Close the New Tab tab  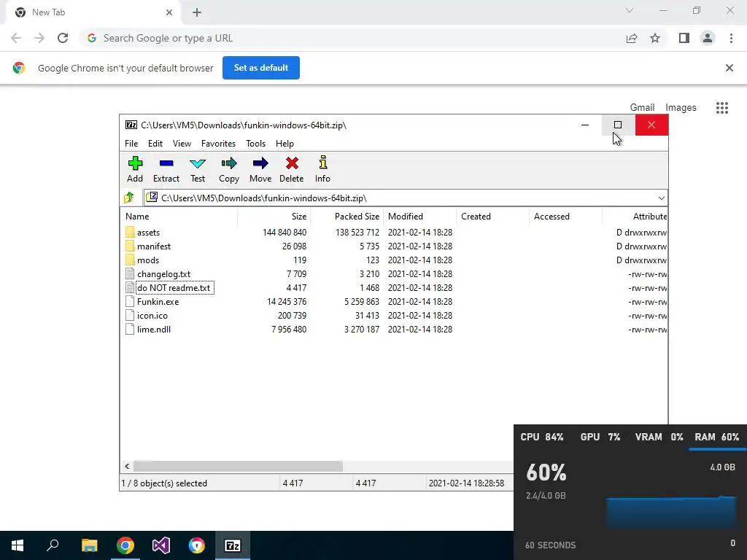coord(169,12)
